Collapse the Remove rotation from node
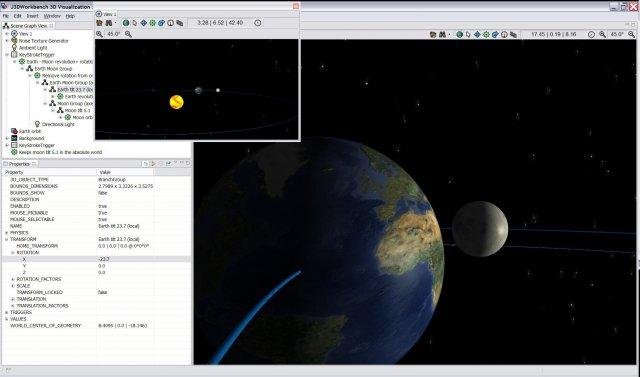The image size is (640, 377). [30, 75]
